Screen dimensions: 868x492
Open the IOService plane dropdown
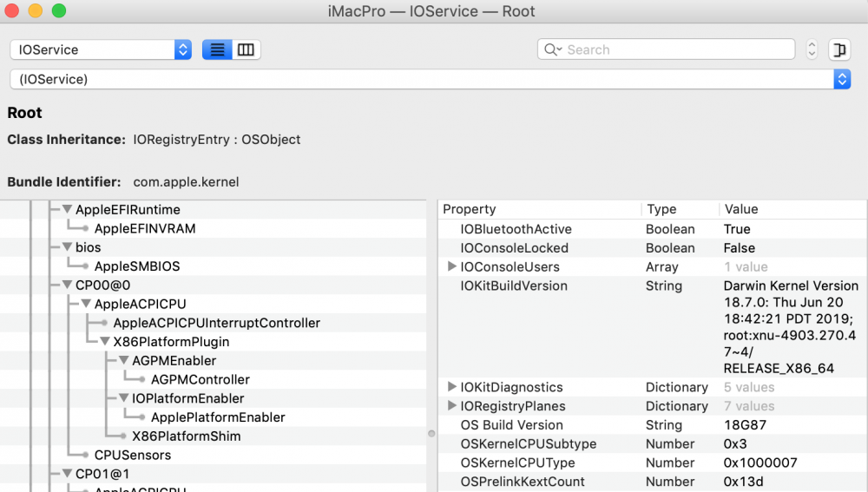click(101, 49)
